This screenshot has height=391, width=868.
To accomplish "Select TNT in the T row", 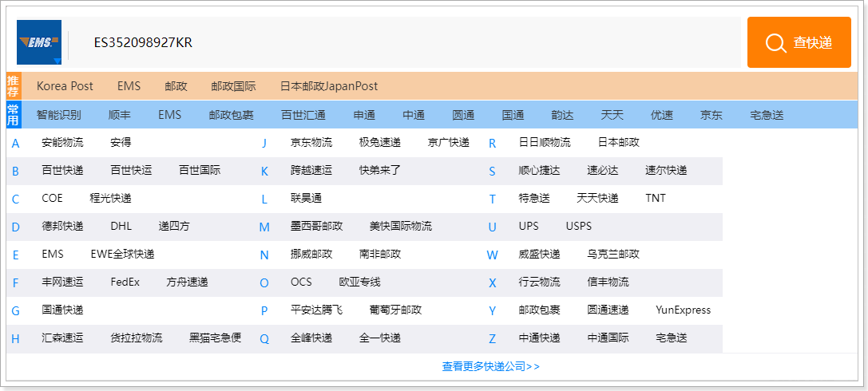I will tap(656, 199).
